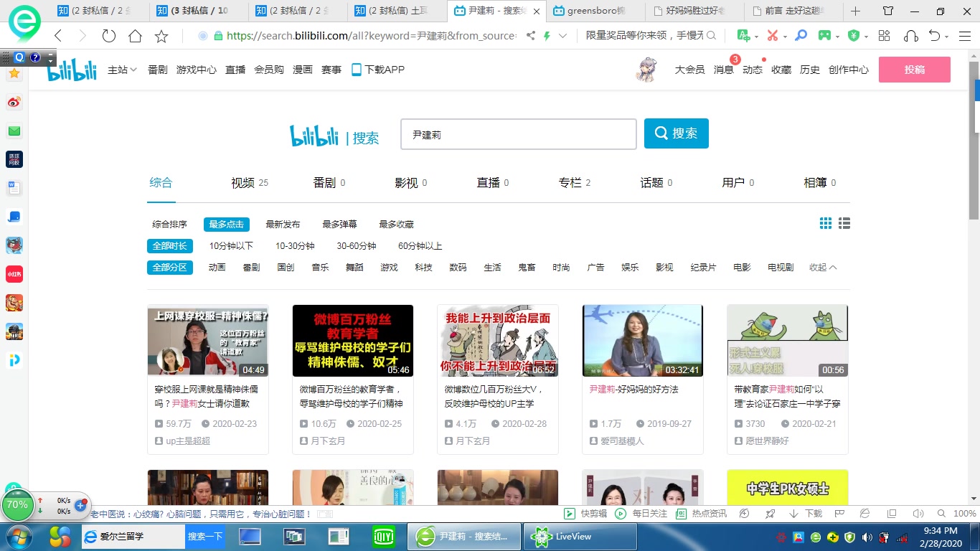Switch results to grid view
This screenshot has width=980, height=551.
(x=826, y=224)
